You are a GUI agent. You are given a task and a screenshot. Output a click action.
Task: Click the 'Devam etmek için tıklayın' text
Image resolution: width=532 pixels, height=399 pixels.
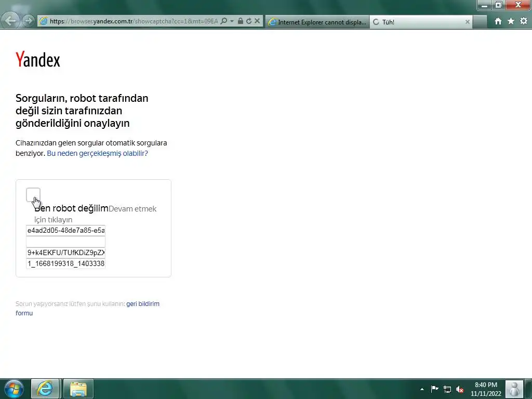point(96,214)
